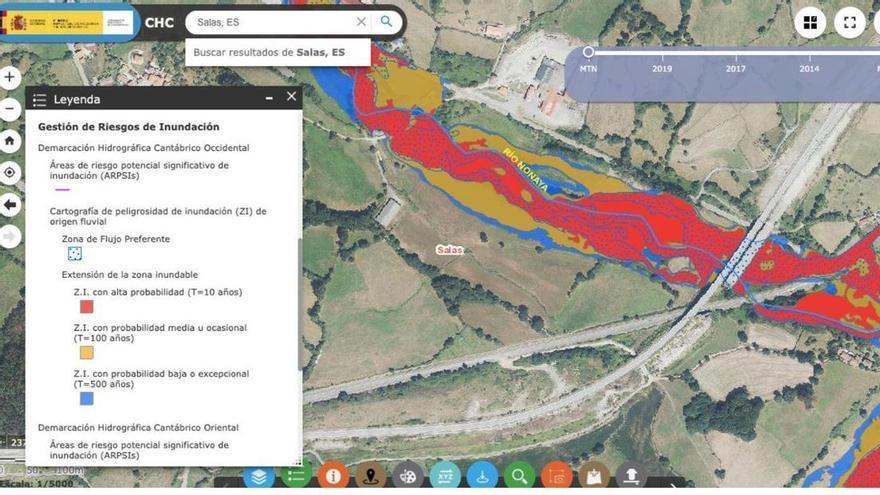Open the orange screenshot print widget
This screenshot has width=880, height=495.
(x=557, y=476)
